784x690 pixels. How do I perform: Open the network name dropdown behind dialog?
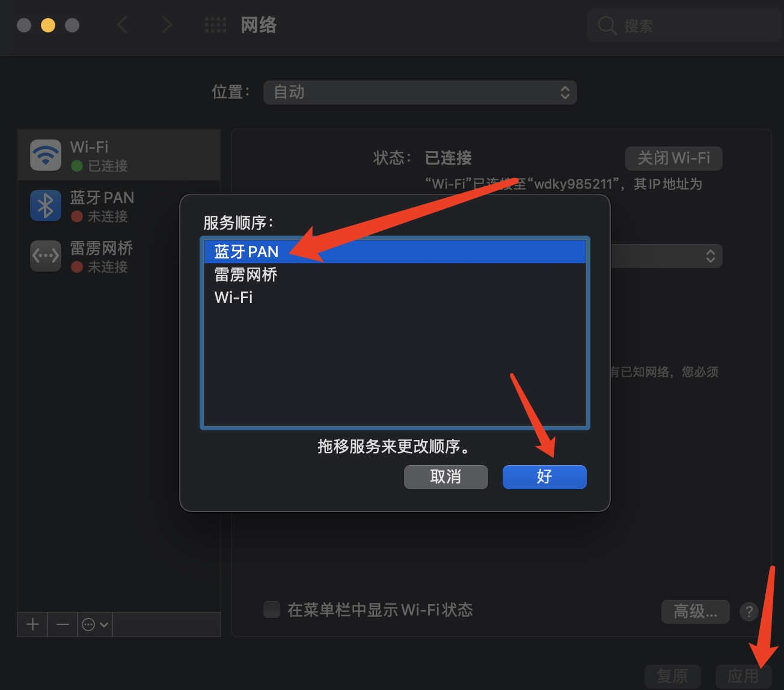(666, 256)
